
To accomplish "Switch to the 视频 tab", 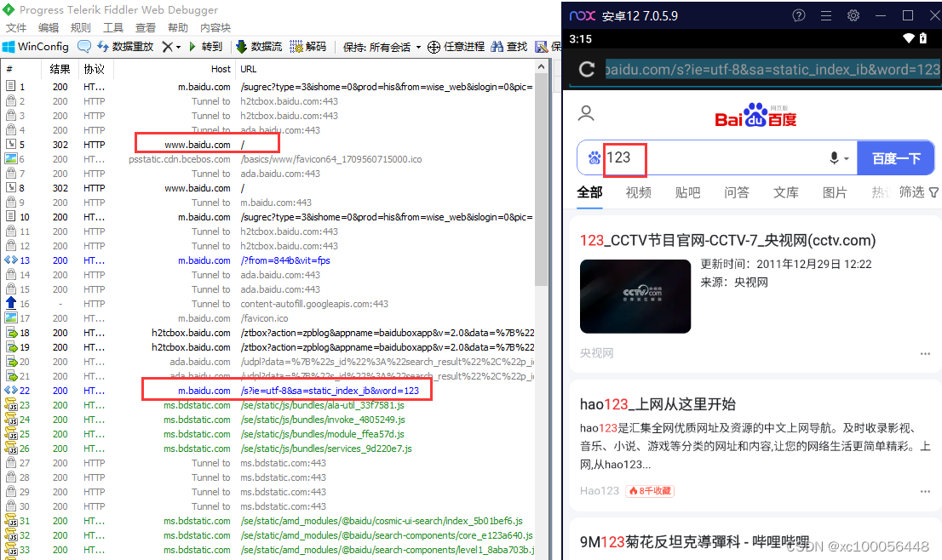I will pyautogui.click(x=638, y=192).
